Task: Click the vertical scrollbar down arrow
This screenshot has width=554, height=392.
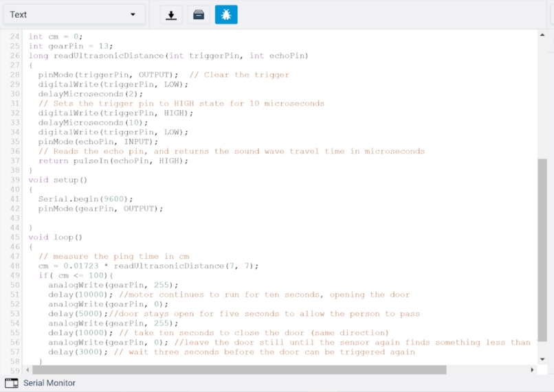Action: click(x=542, y=359)
